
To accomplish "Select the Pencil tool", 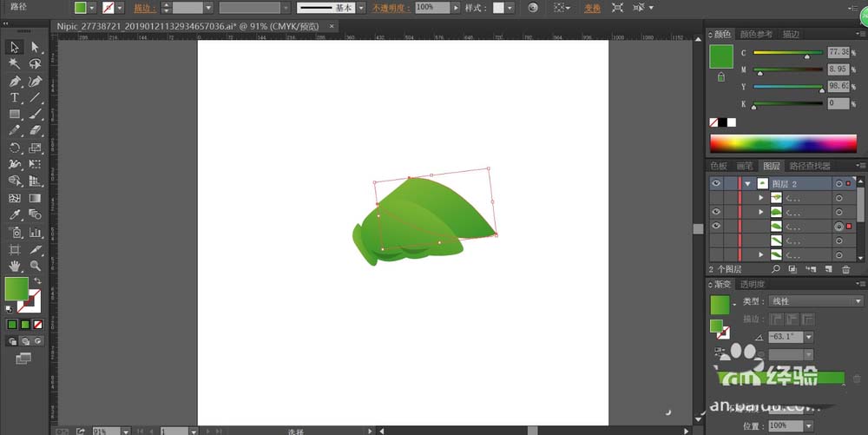I will (15, 131).
